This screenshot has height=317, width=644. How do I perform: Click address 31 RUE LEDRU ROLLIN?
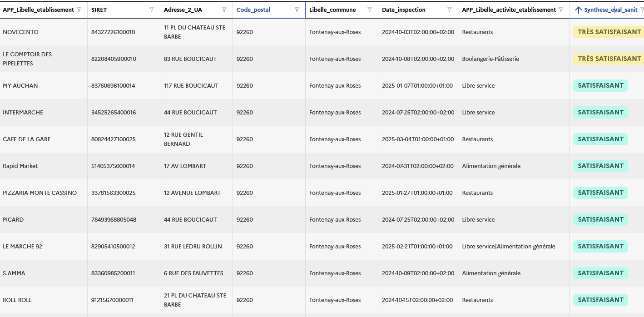[193, 246]
